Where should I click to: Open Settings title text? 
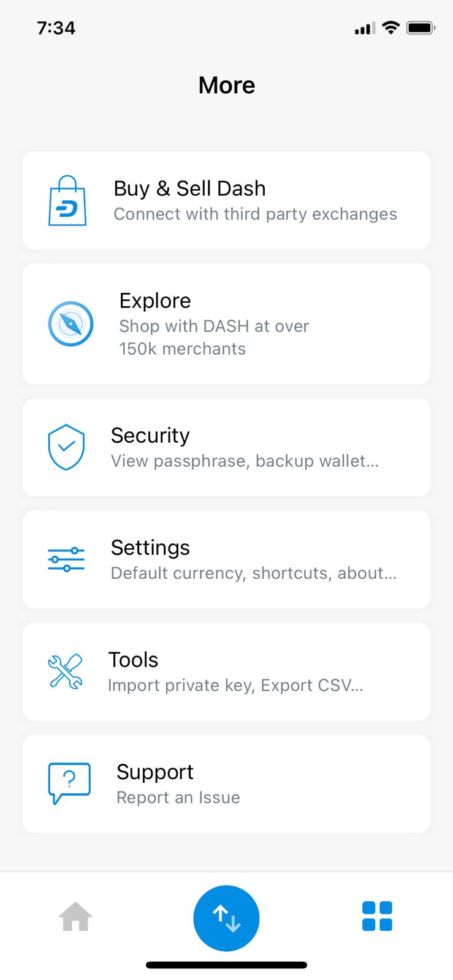[150, 548]
